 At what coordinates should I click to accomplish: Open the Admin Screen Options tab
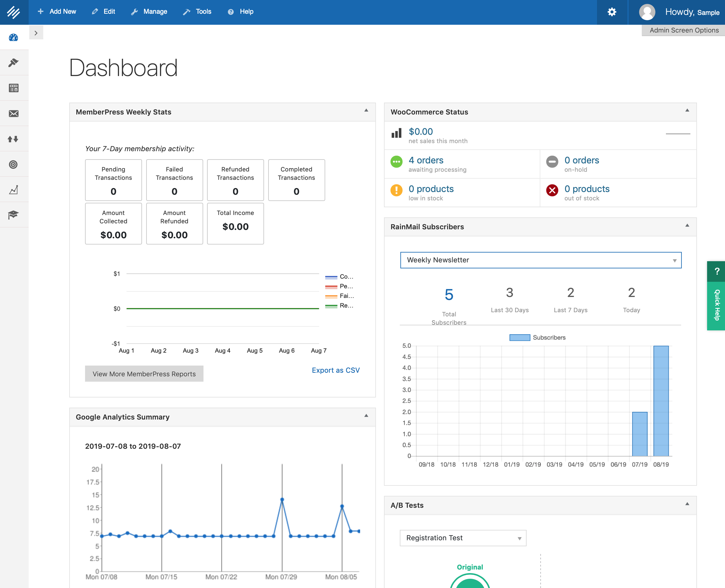point(683,30)
